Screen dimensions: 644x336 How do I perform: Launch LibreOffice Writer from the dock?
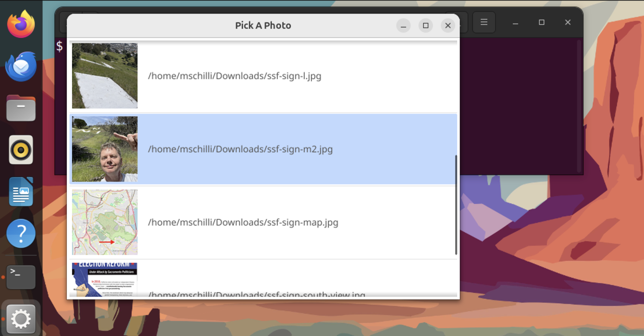pos(21,192)
